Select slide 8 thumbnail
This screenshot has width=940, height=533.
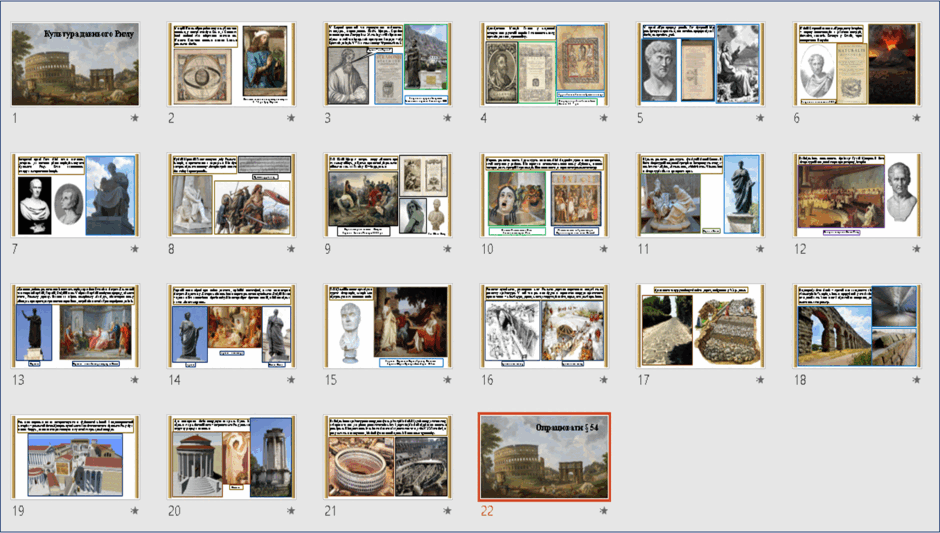pos(231,195)
